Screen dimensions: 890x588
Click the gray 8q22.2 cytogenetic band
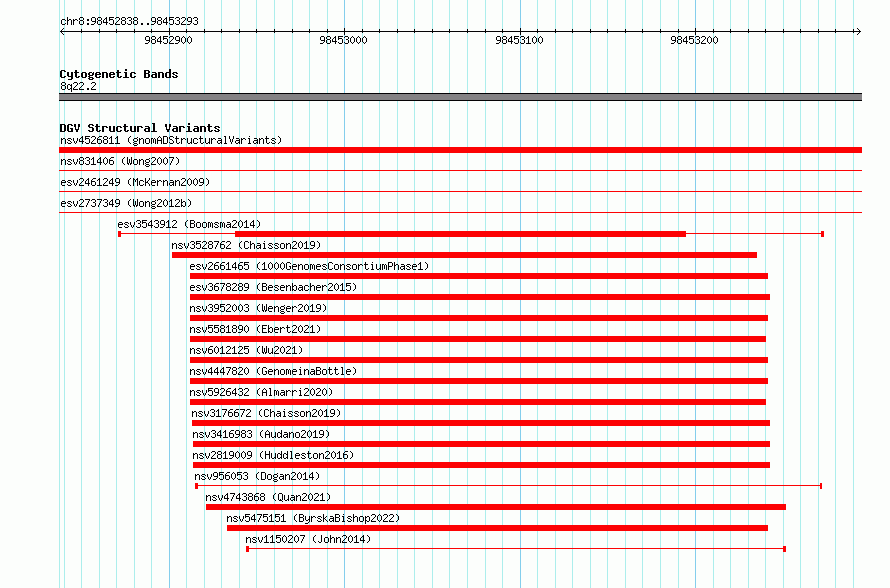point(460,97)
